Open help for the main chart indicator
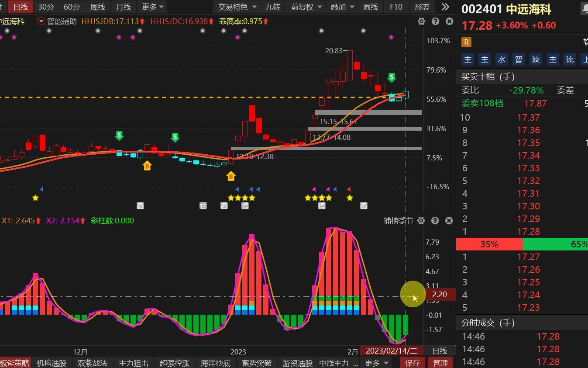The width and height of the screenshot is (588, 368). pos(435,21)
